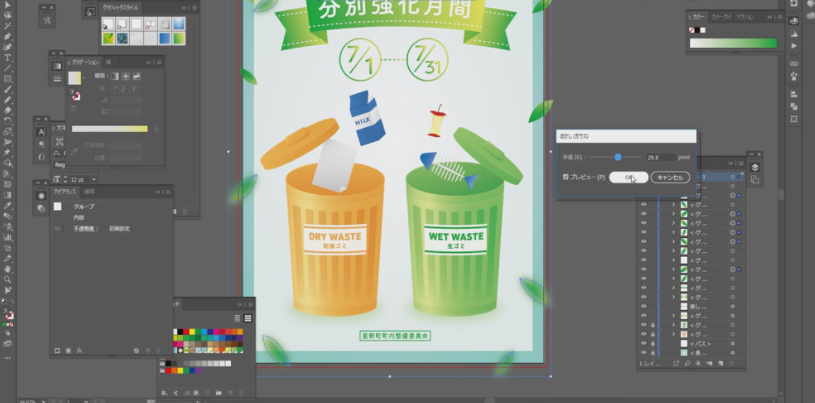Click the green spectrum bar in Color panel
815x403 pixels.
pyautogui.click(x=733, y=43)
